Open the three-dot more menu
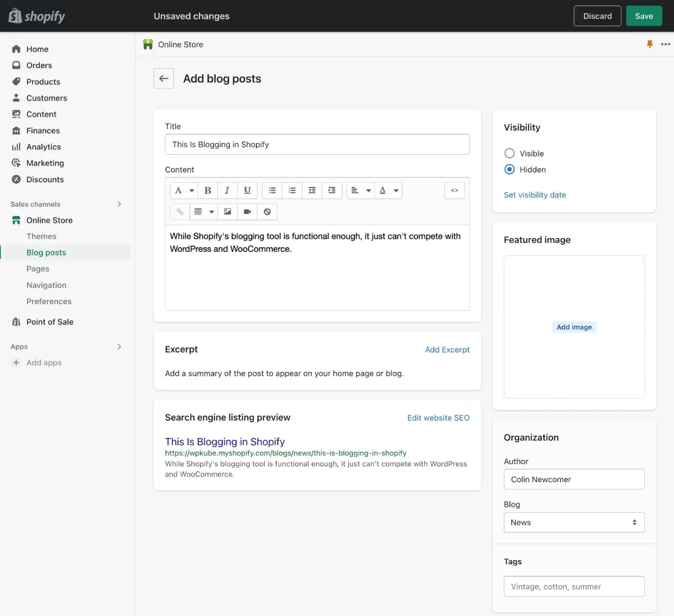 [665, 44]
